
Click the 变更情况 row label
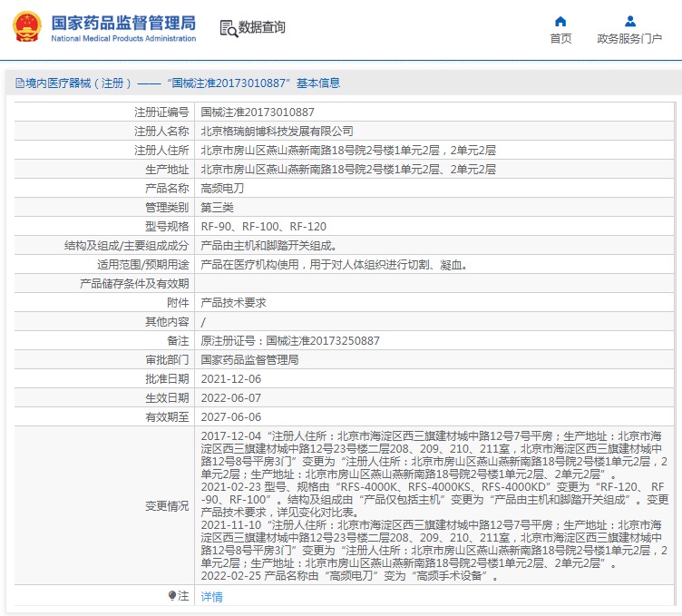167,506
